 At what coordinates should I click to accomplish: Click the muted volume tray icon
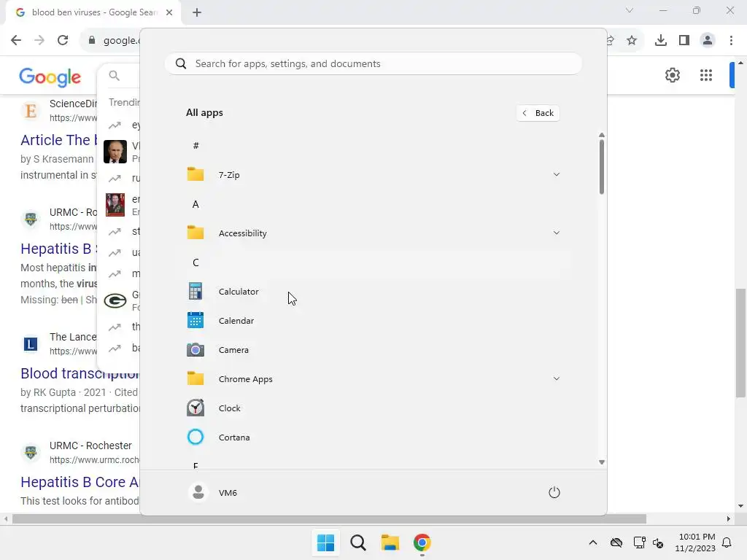tap(659, 542)
